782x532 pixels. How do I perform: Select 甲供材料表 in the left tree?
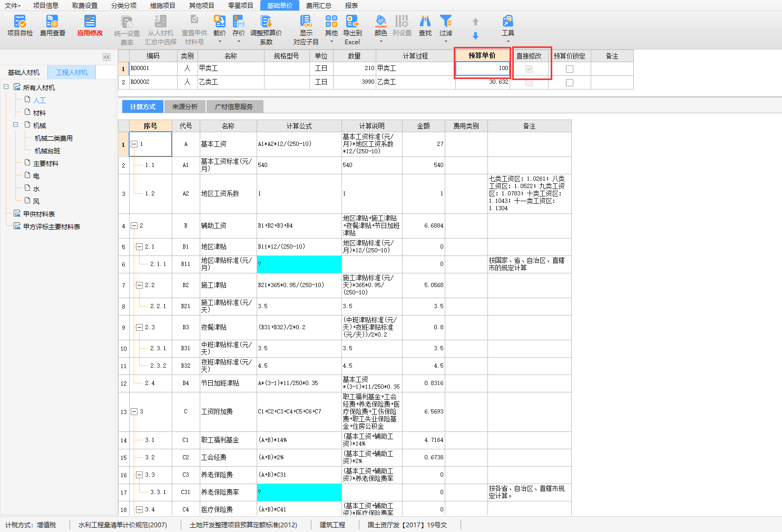(x=39, y=214)
